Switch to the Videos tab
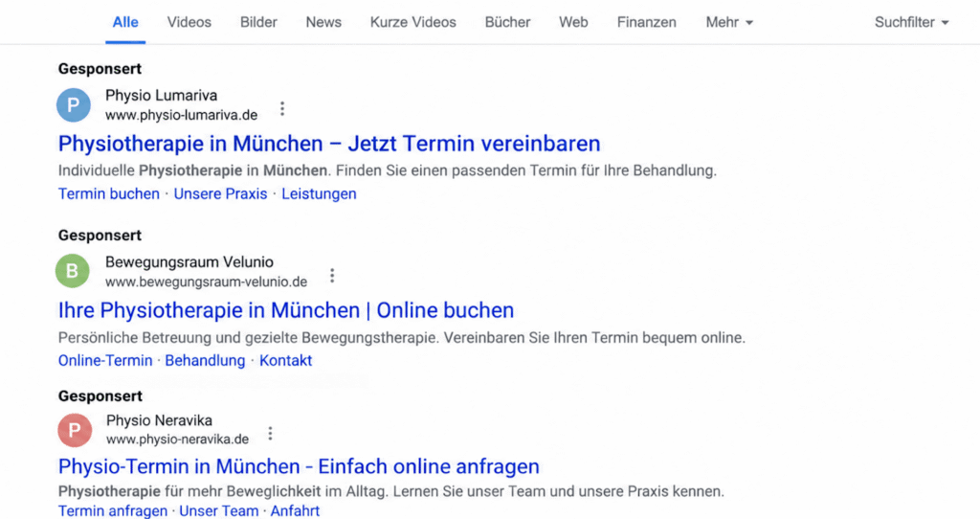 point(189,23)
